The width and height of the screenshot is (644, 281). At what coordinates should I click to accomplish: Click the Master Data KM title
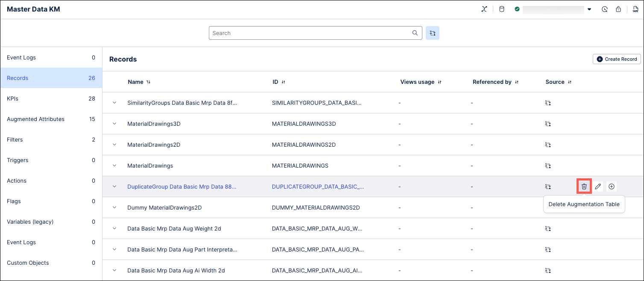33,9
